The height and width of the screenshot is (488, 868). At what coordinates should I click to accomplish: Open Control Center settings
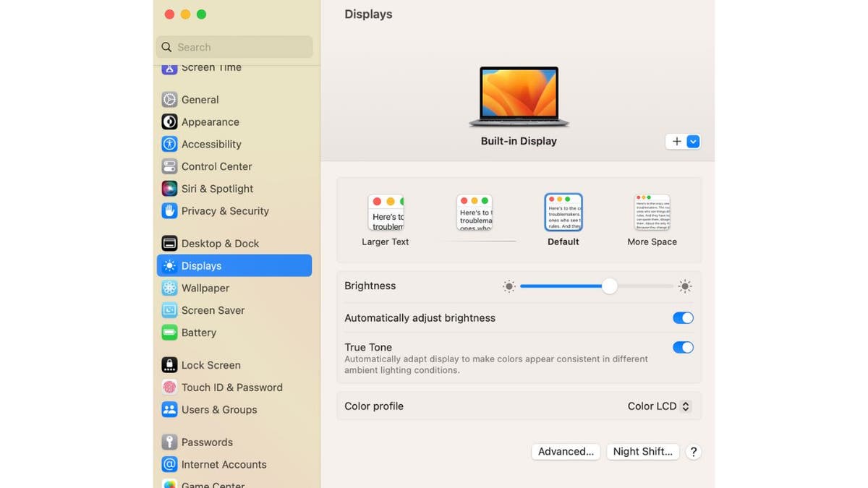[x=234, y=166]
